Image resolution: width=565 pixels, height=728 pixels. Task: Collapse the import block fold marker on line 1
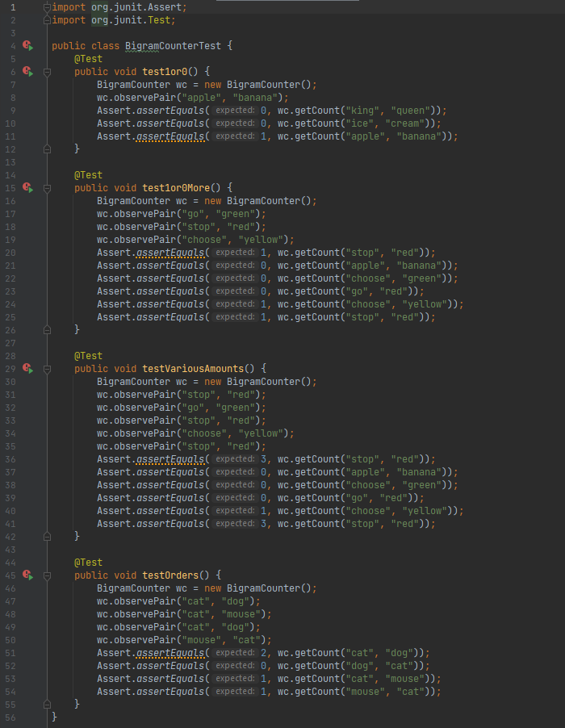pyautogui.click(x=47, y=7)
